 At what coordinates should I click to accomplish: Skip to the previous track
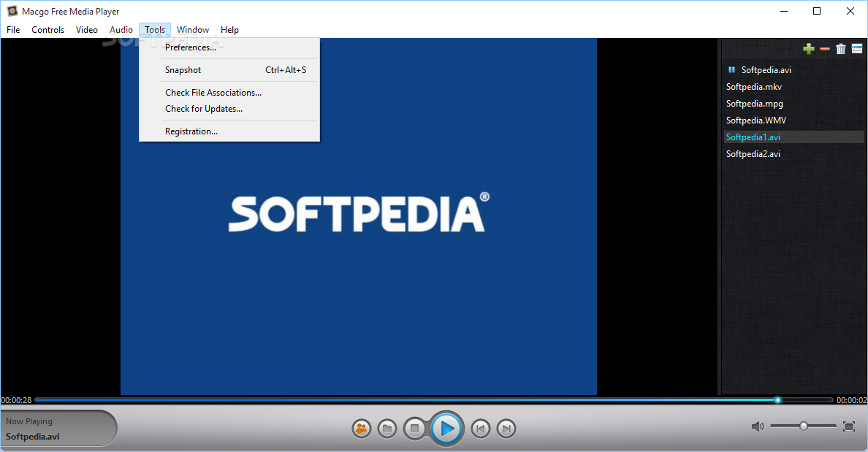pos(481,428)
